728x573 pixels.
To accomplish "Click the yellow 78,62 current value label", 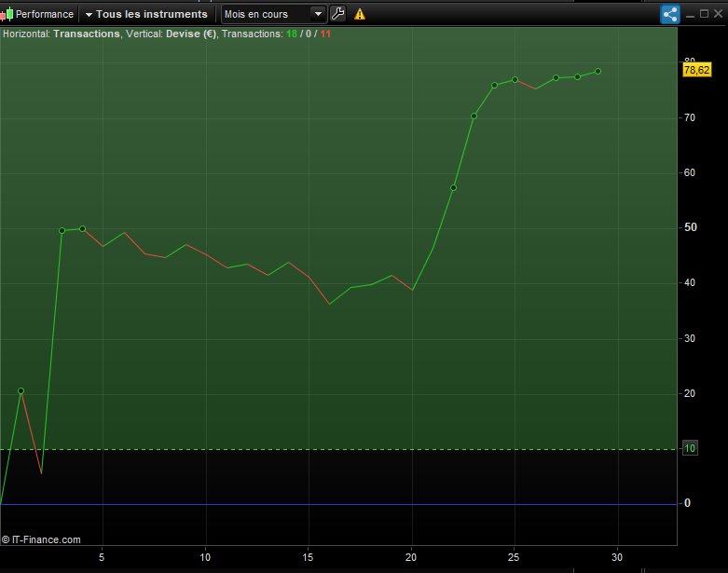I will [x=696, y=70].
